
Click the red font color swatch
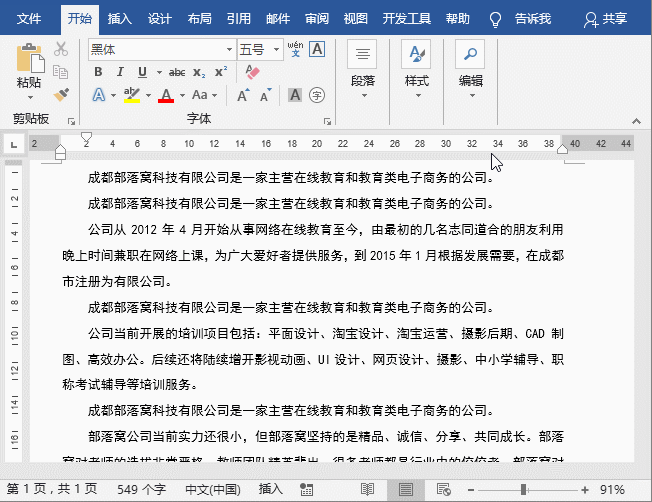coord(165,95)
